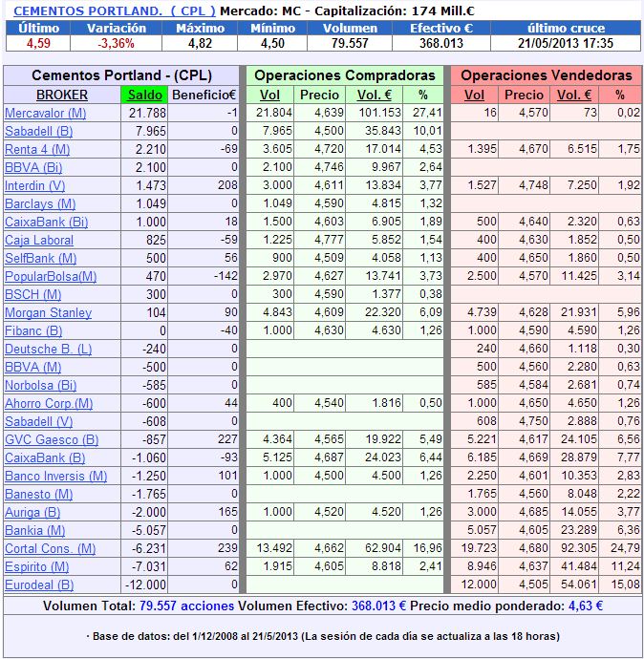This screenshot has width=644, height=659.
Task: Sort table by BROKER column header
Action: 62,95
